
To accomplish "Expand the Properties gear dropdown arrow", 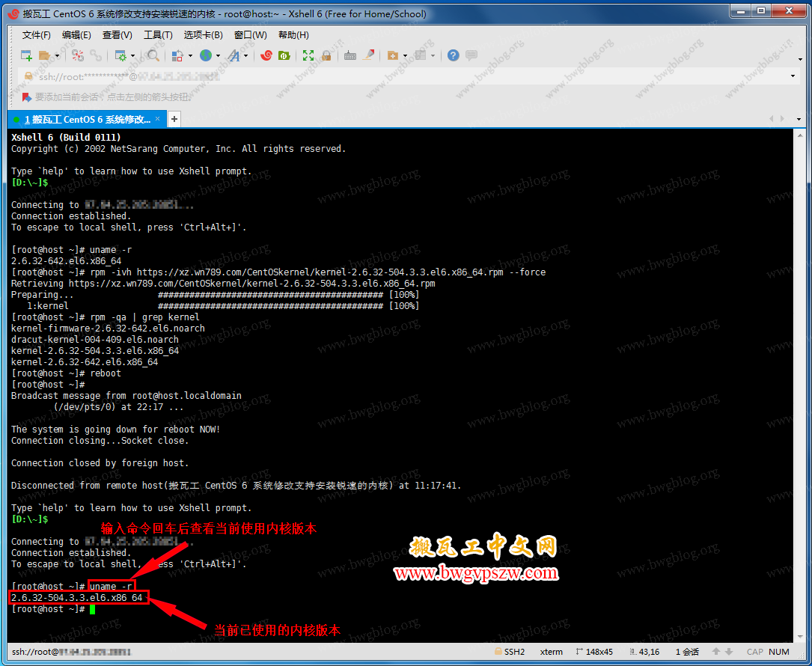I will coord(133,56).
